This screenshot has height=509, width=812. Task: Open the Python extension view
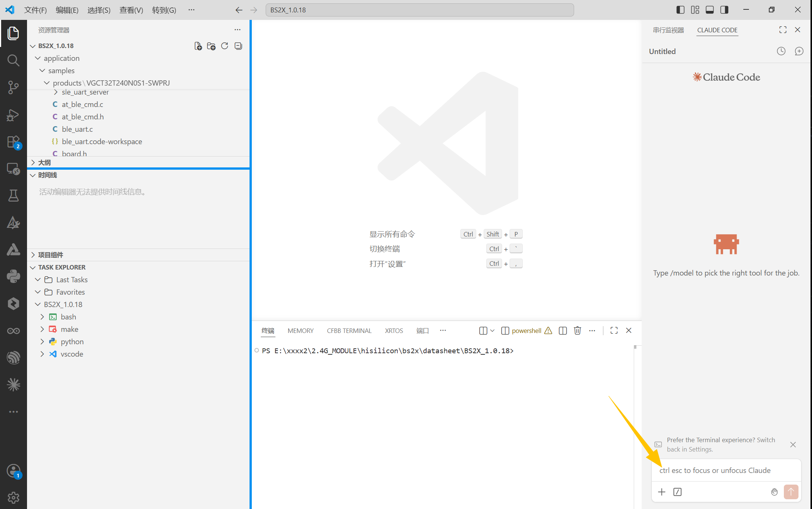coord(14,277)
